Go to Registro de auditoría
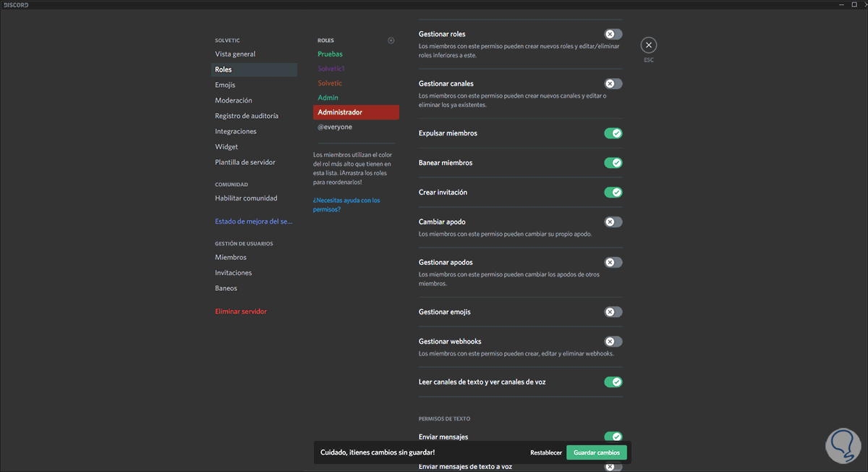Image resolution: width=868 pixels, height=472 pixels. pos(247,116)
